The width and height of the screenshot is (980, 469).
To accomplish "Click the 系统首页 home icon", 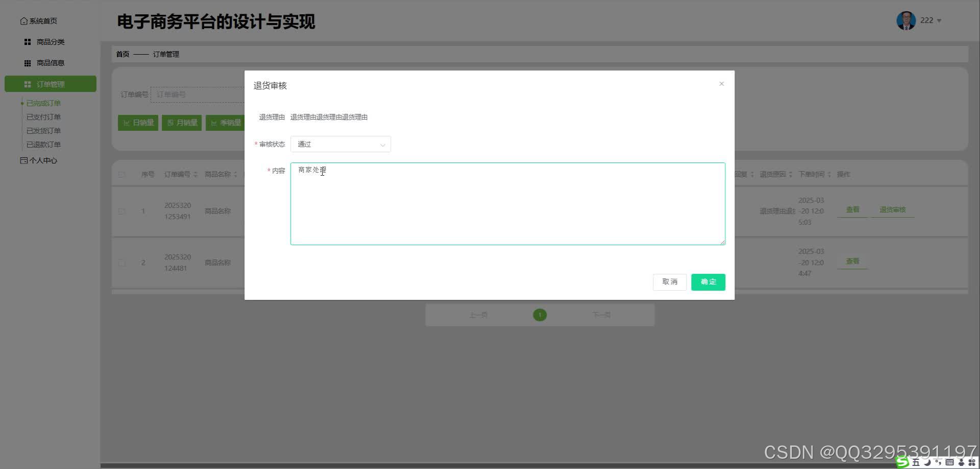I will click(23, 20).
